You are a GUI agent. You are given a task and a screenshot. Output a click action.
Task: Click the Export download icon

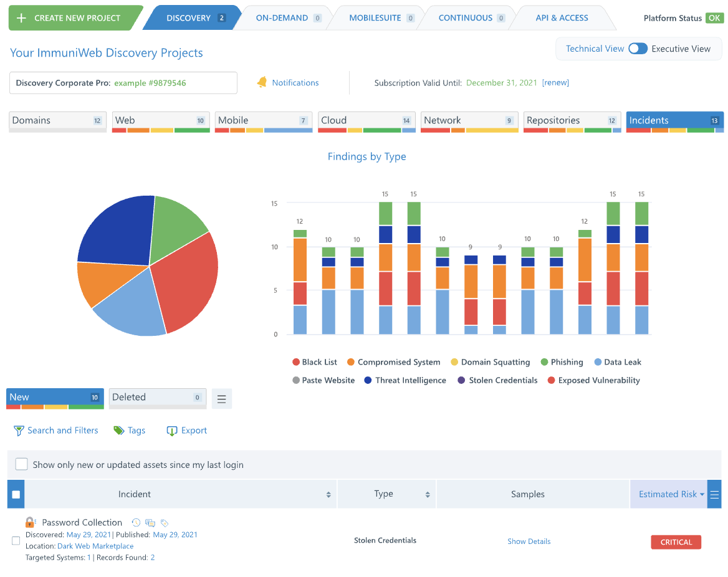(x=172, y=431)
